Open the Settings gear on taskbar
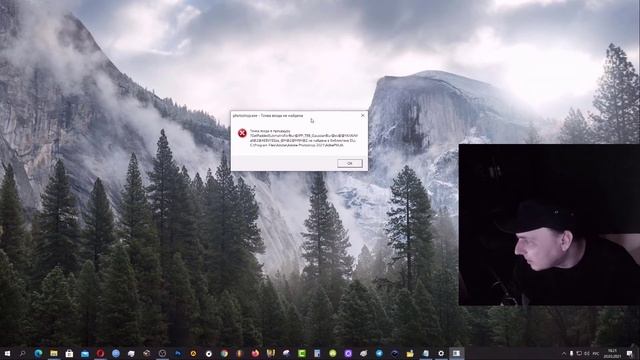The height and width of the screenshot is (360, 640). [x=441, y=353]
